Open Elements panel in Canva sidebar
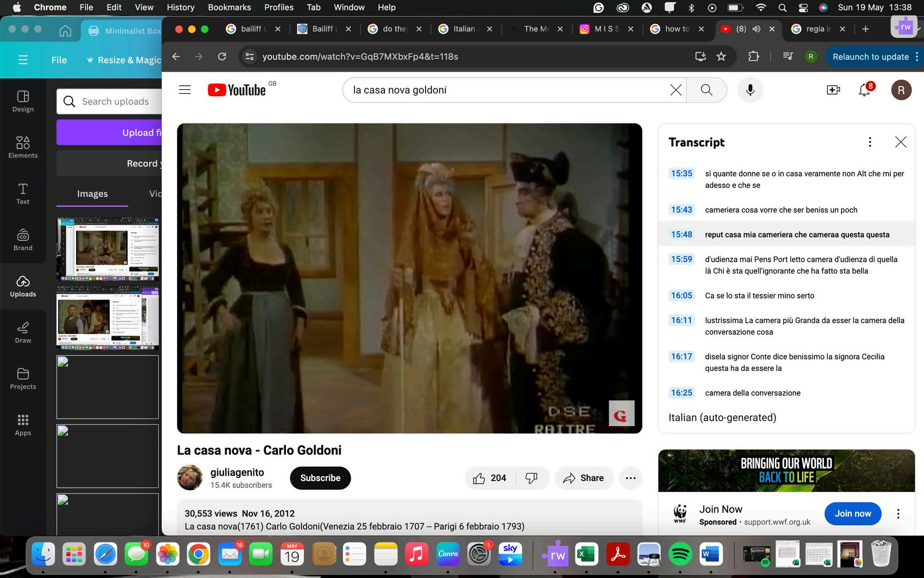Viewport: 924px width, 578px height. [x=23, y=147]
